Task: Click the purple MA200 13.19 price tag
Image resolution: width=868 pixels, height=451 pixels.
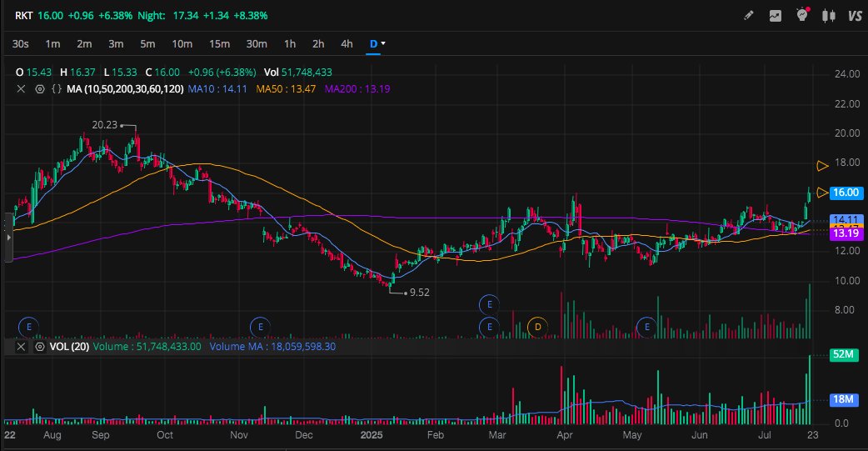Action: coord(846,233)
